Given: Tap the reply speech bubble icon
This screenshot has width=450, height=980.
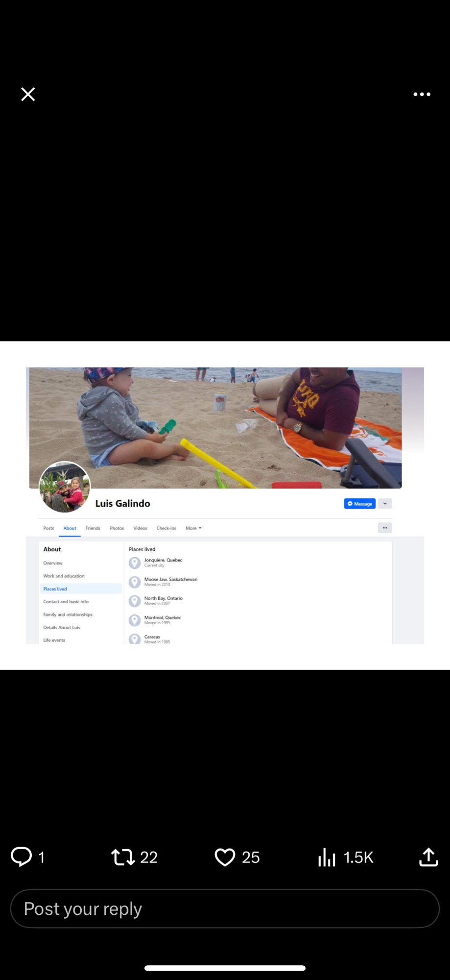Looking at the screenshot, I should tap(21, 857).
